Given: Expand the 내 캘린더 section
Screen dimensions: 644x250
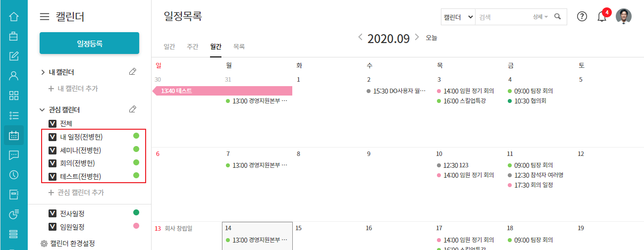Looking at the screenshot, I should [x=43, y=72].
